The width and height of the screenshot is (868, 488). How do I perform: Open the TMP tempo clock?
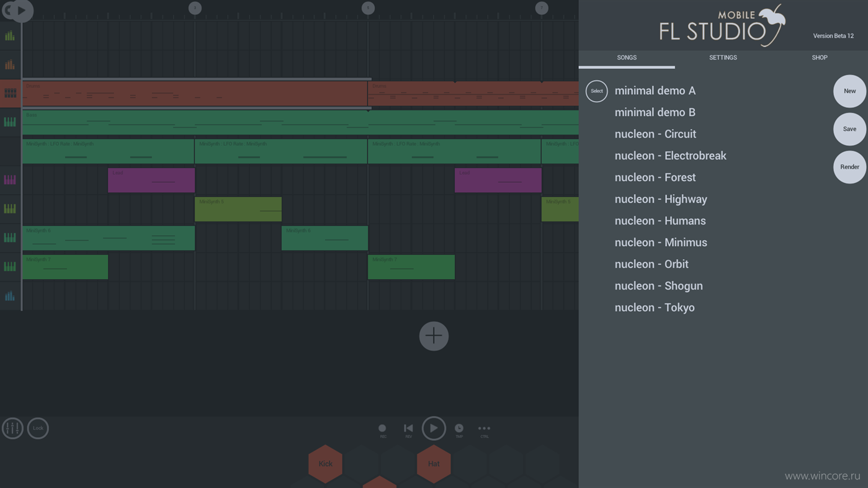tap(459, 430)
